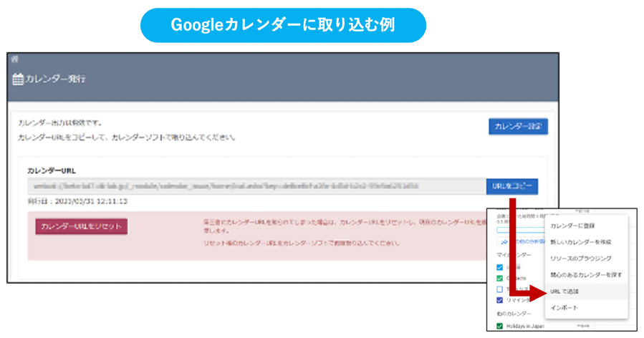The image size is (644, 338).
Task: Enable the unchecked calendar checkbox
Action: click(x=499, y=289)
